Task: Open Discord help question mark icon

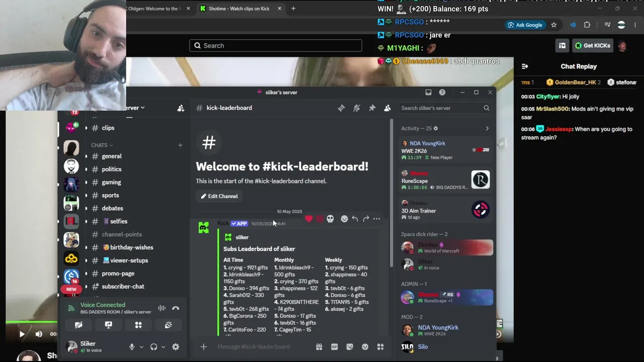Action: 442,93
